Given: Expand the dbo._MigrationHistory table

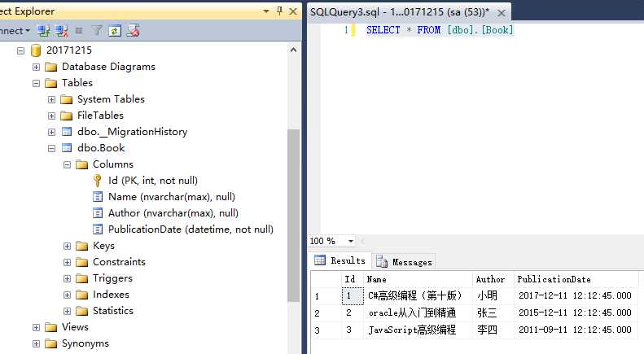Looking at the screenshot, I should [51, 132].
